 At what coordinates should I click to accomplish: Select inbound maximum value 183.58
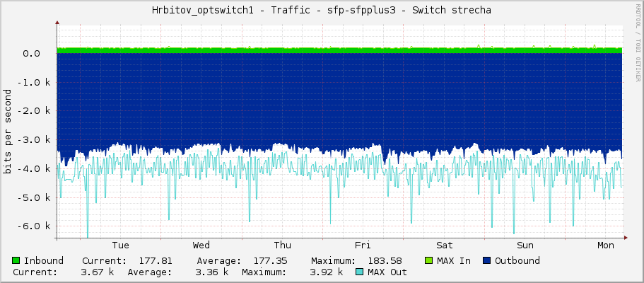click(x=385, y=261)
